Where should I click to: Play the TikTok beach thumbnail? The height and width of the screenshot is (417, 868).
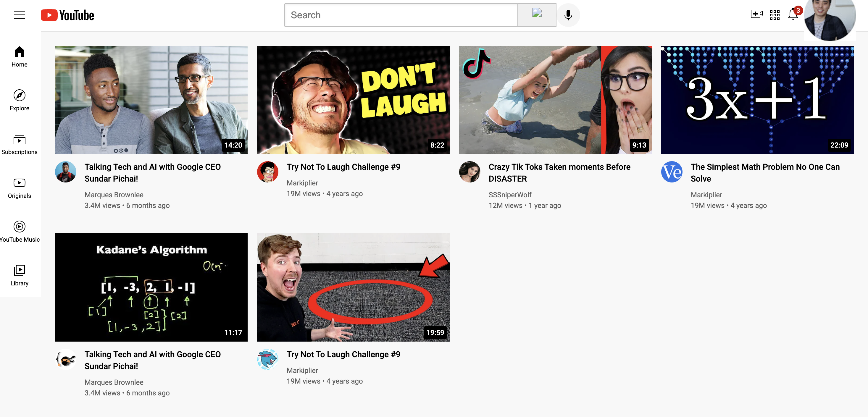[x=555, y=100]
